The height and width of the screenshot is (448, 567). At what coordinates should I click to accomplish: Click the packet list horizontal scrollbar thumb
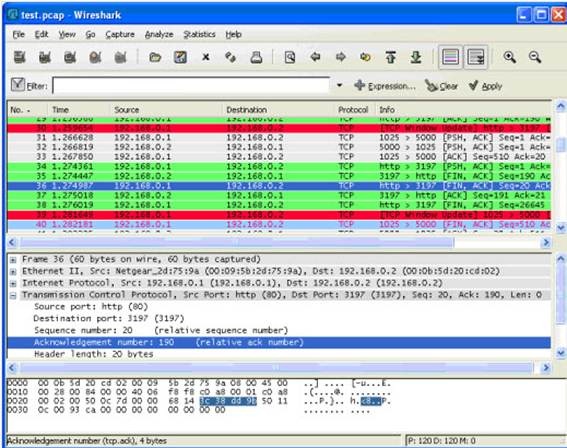coord(237,242)
